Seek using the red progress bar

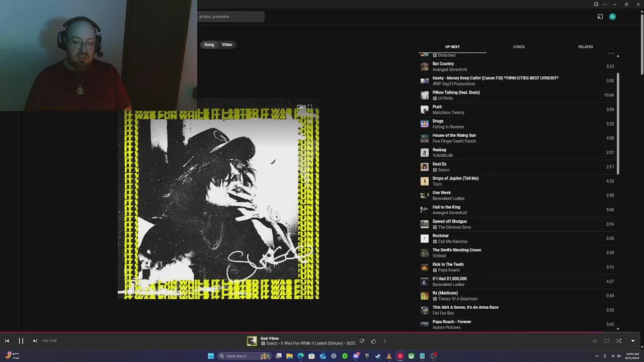(322, 332)
